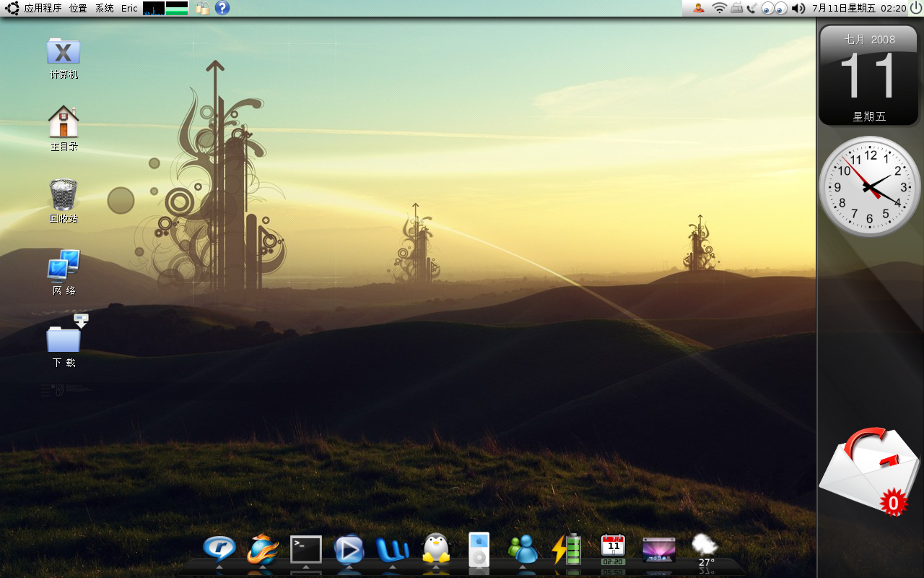924x578 pixels.
Task: Click the Eric user menu
Action: 129,8
